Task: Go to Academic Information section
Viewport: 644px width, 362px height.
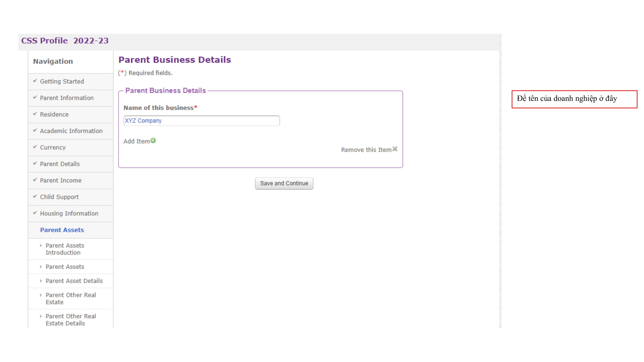Action: pyautogui.click(x=71, y=131)
